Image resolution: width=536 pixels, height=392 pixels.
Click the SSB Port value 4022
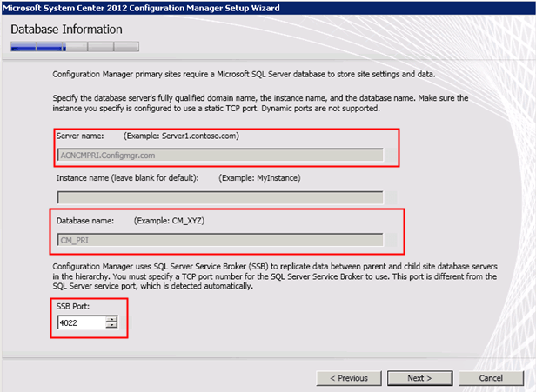(x=82, y=322)
